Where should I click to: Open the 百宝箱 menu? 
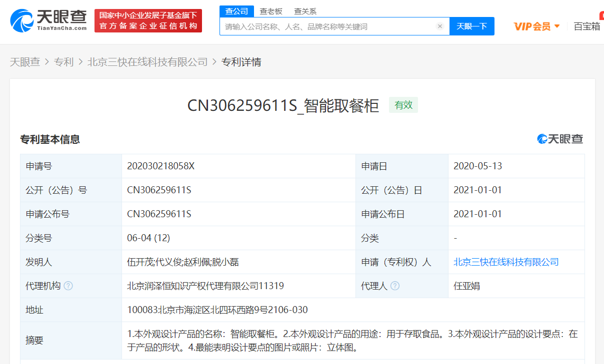pyautogui.click(x=586, y=26)
